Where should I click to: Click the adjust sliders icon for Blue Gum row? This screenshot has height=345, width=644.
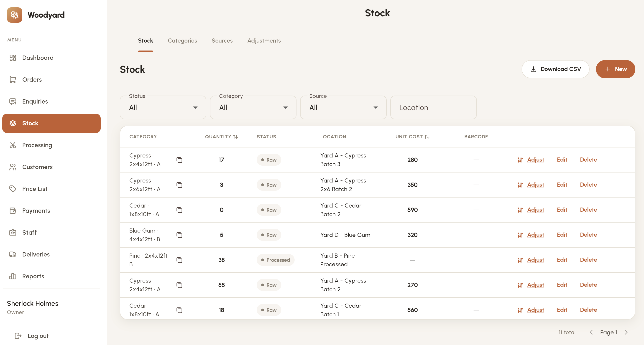520,235
